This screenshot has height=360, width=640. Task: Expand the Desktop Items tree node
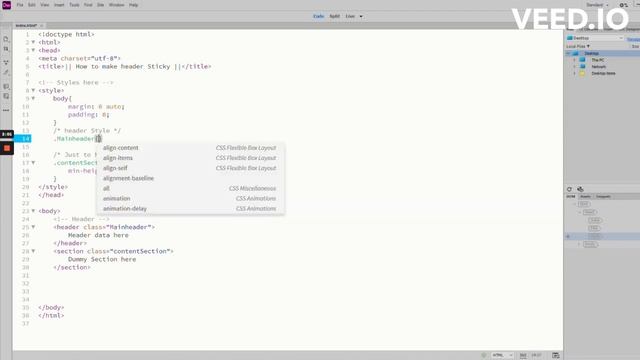[x=574, y=73]
